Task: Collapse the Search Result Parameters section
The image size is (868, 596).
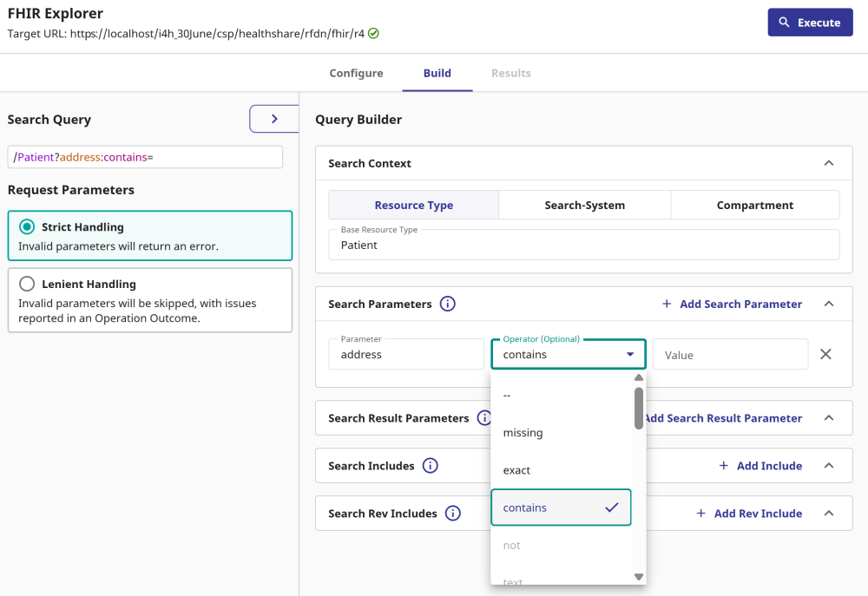Action: (829, 418)
